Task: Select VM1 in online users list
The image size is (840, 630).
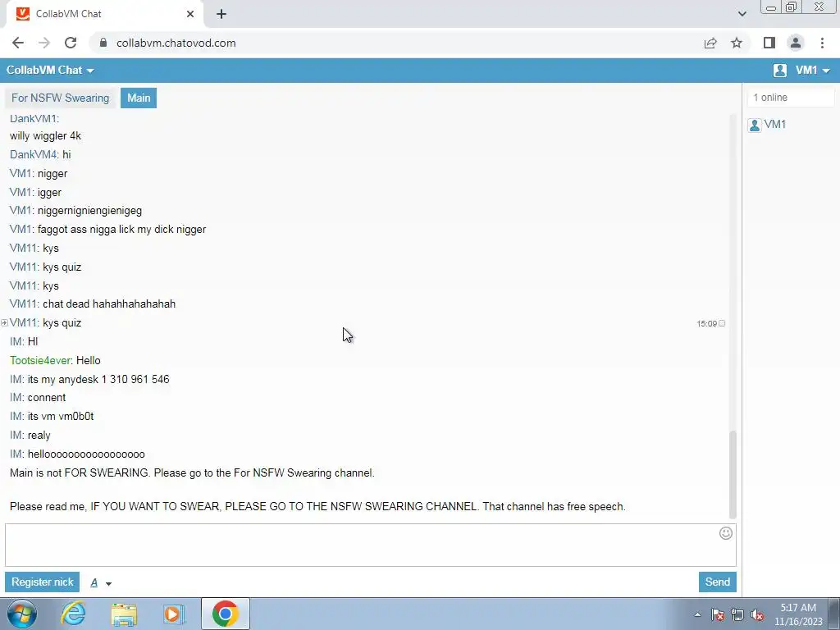Action: pyautogui.click(x=775, y=125)
